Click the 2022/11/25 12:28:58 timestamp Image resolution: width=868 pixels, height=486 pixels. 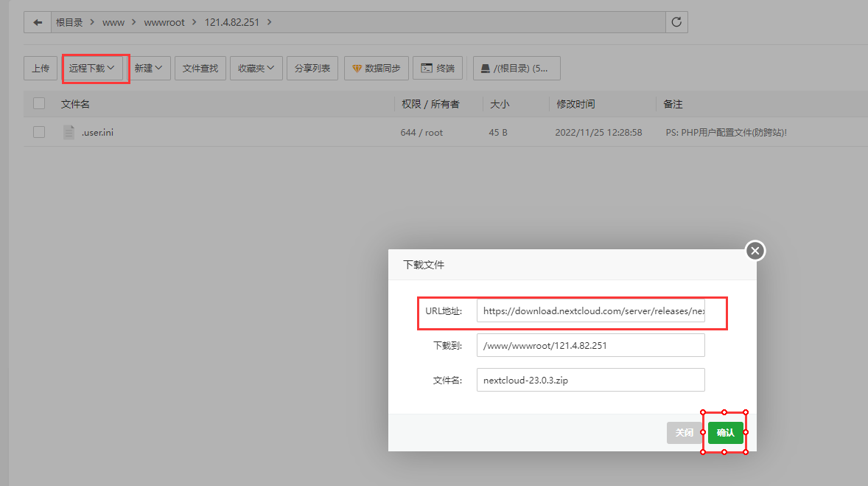(x=598, y=133)
